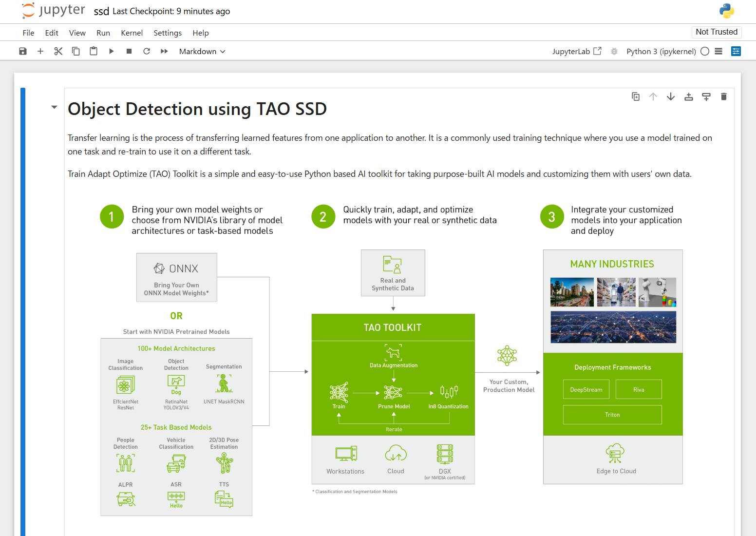
Task: Insert a cell above from cell toolbar
Action: (689, 96)
